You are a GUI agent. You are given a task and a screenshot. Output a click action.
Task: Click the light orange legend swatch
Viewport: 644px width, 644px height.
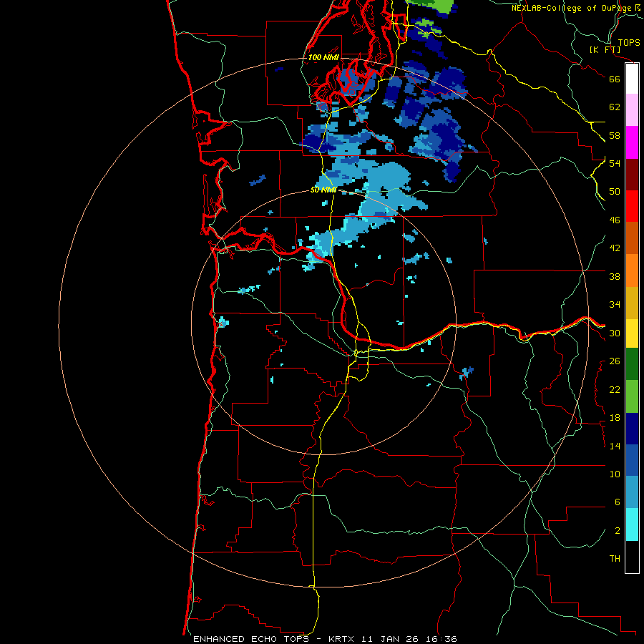pos(632,270)
